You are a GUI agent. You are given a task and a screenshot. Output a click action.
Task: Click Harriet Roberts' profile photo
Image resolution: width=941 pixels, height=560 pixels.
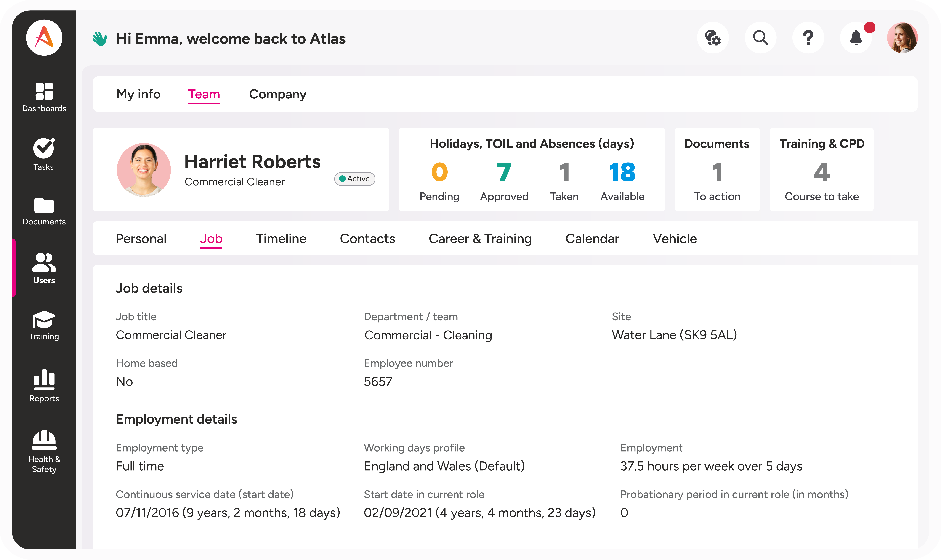pyautogui.click(x=144, y=170)
